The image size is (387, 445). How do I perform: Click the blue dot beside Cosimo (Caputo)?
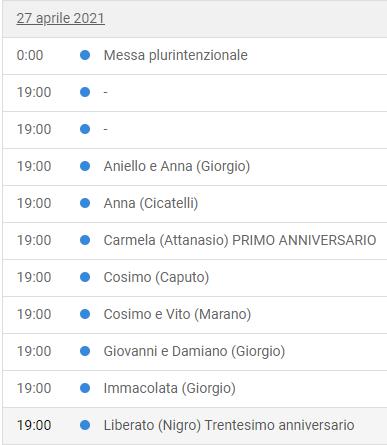coord(85,277)
